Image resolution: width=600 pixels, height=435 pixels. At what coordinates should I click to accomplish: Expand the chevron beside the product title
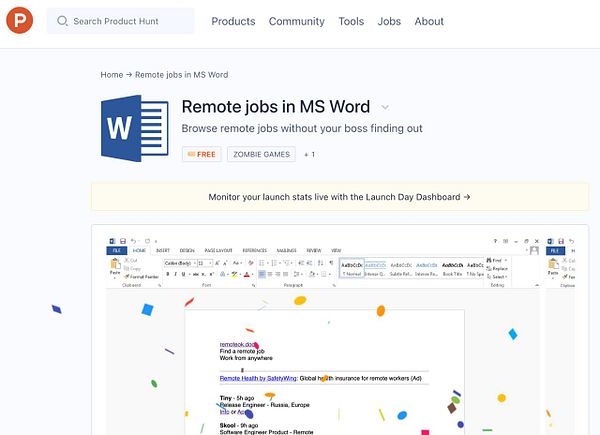click(x=385, y=108)
